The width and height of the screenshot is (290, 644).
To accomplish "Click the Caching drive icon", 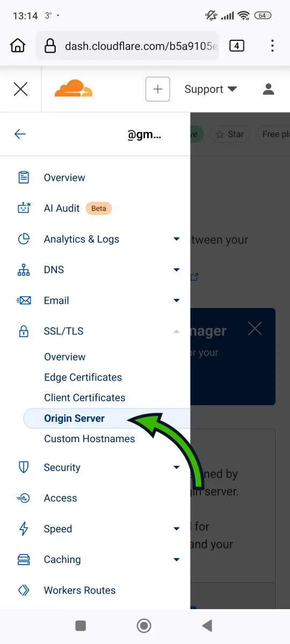I will pyautogui.click(x=24, y=560).
